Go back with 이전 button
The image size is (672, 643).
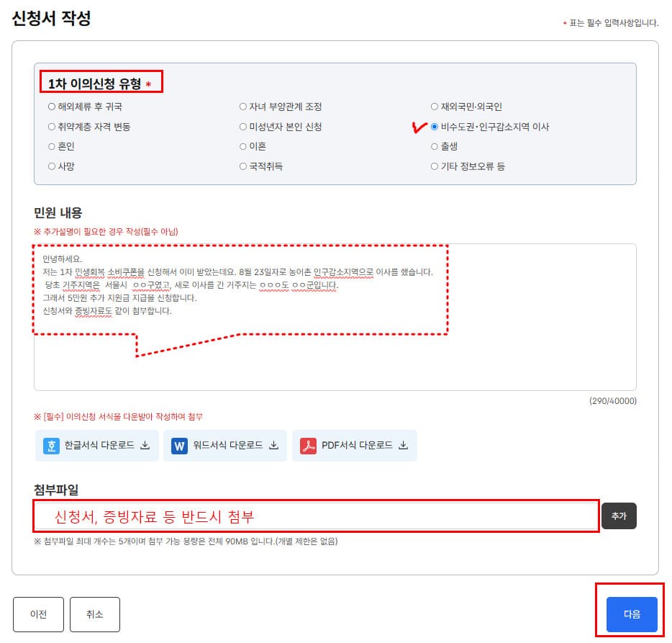[x=39, y=615]
